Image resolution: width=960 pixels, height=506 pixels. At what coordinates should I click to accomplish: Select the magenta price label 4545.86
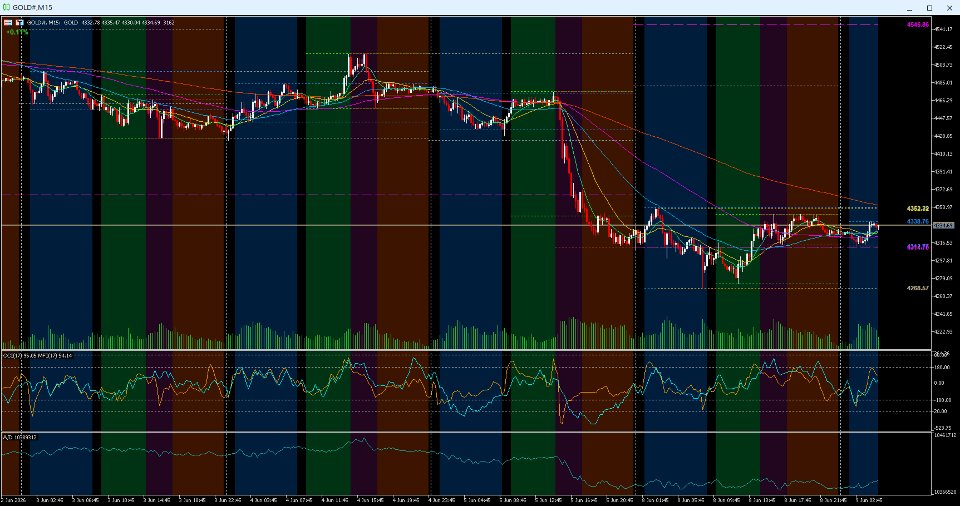(918, 25)
